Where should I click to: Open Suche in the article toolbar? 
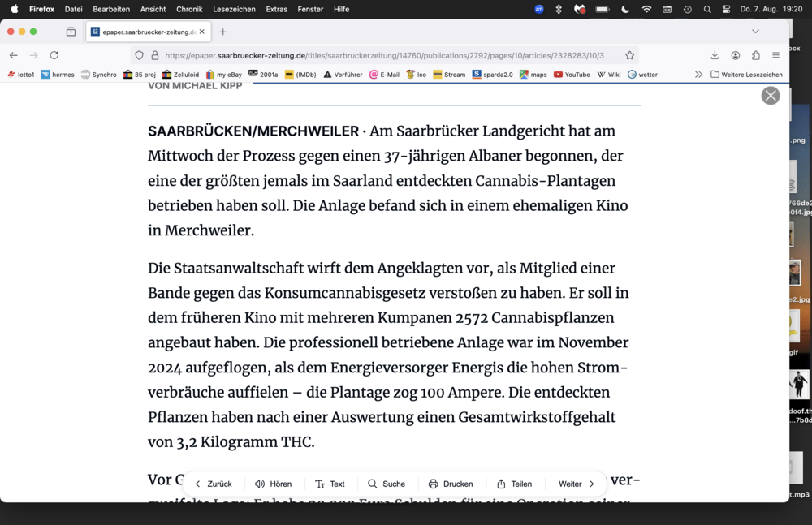pos(386,484)
